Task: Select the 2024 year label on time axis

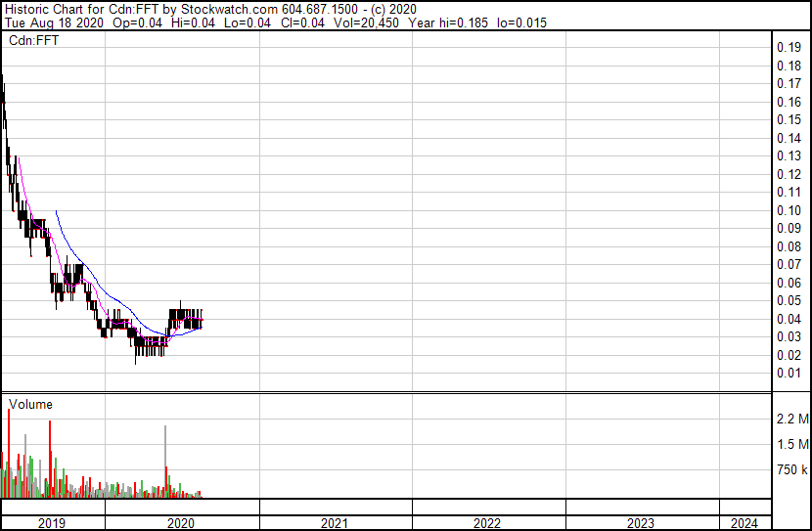Action: click(744, 523)
